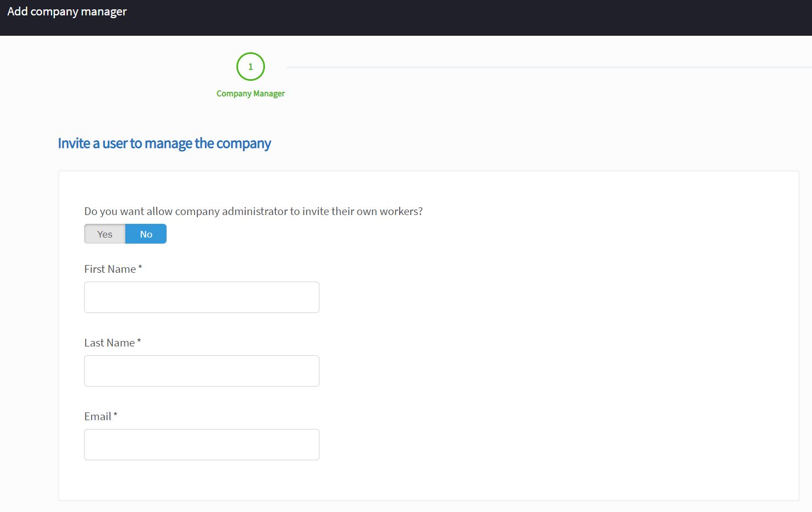
Task: Click the dark header bar
Action: (x=440, y=18)
